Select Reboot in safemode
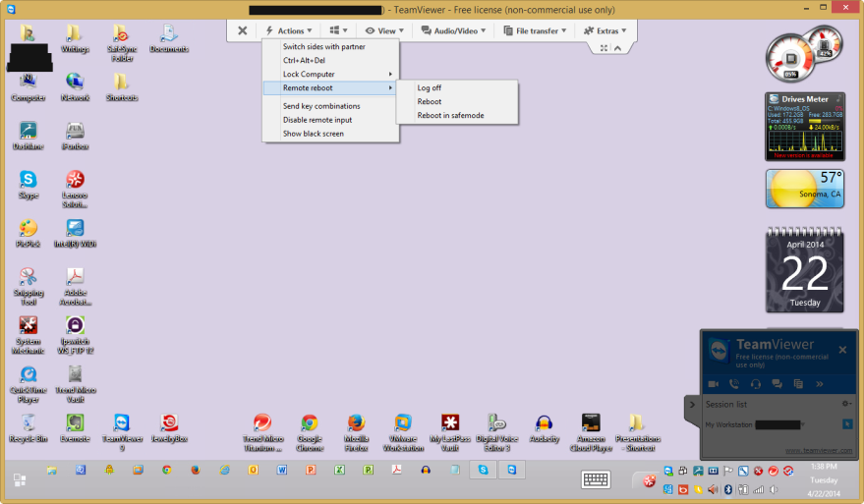Image resolution: width=864 pixels, height=504 pixels. (x=450, y=116)
